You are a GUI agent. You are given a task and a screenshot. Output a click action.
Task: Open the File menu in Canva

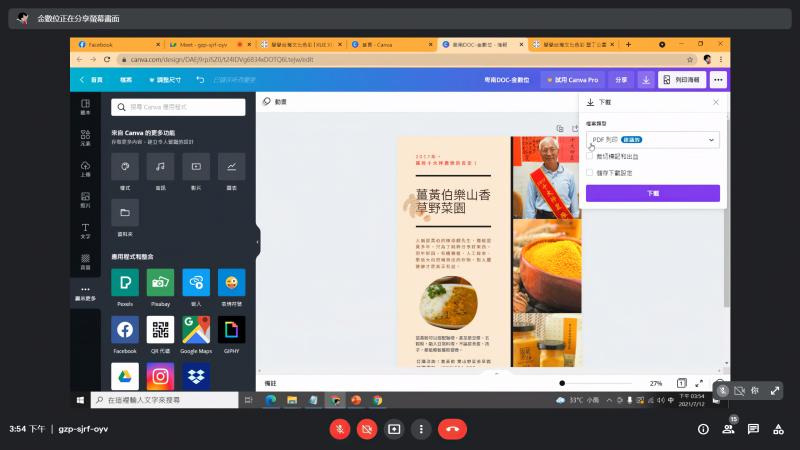126,79
